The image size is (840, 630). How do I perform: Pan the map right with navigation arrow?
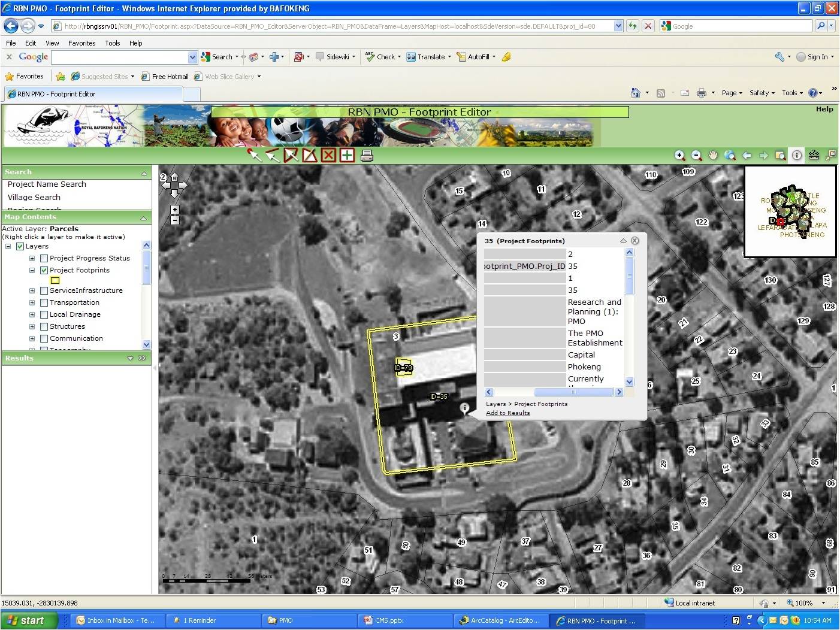183,186
